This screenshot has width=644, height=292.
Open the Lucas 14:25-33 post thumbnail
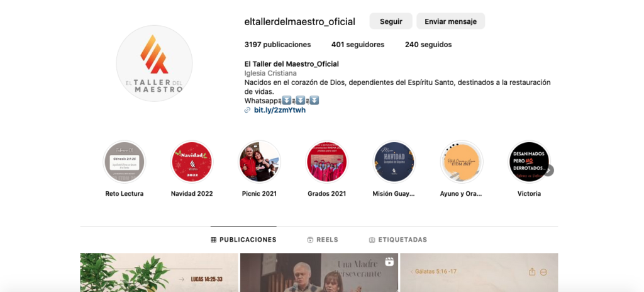tap(159, 272)
